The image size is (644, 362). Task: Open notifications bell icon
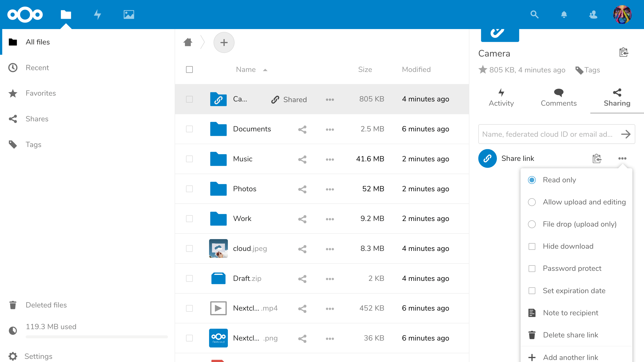point(564,15)
